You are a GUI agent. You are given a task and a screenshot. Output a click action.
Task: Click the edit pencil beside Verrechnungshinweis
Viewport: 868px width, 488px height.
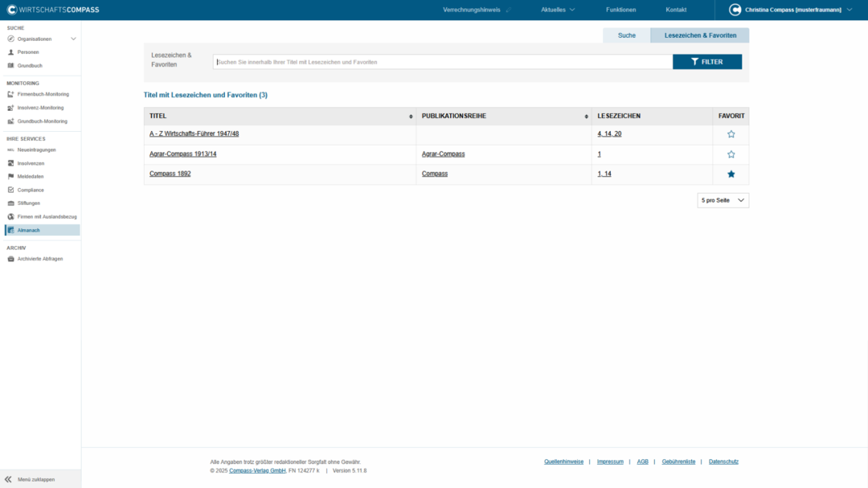[508, 10]
